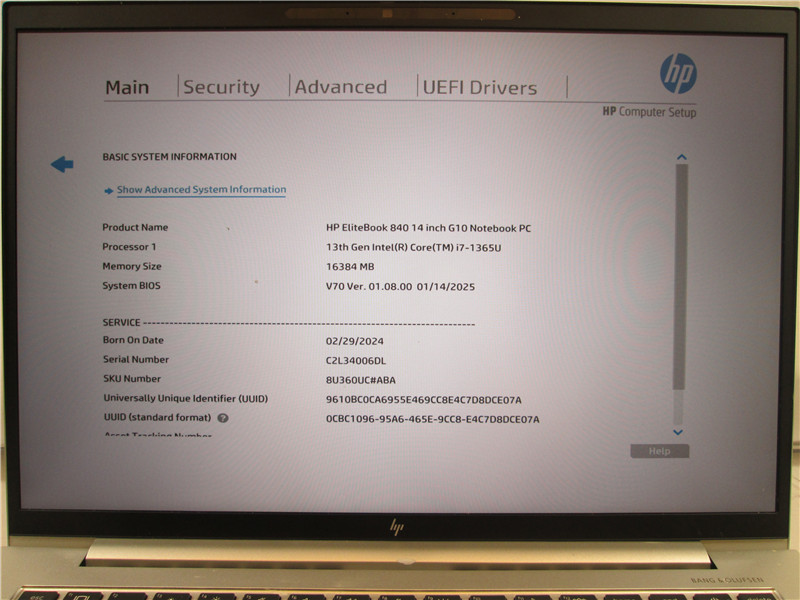Switch to the Security tab

tap(221, 87)
